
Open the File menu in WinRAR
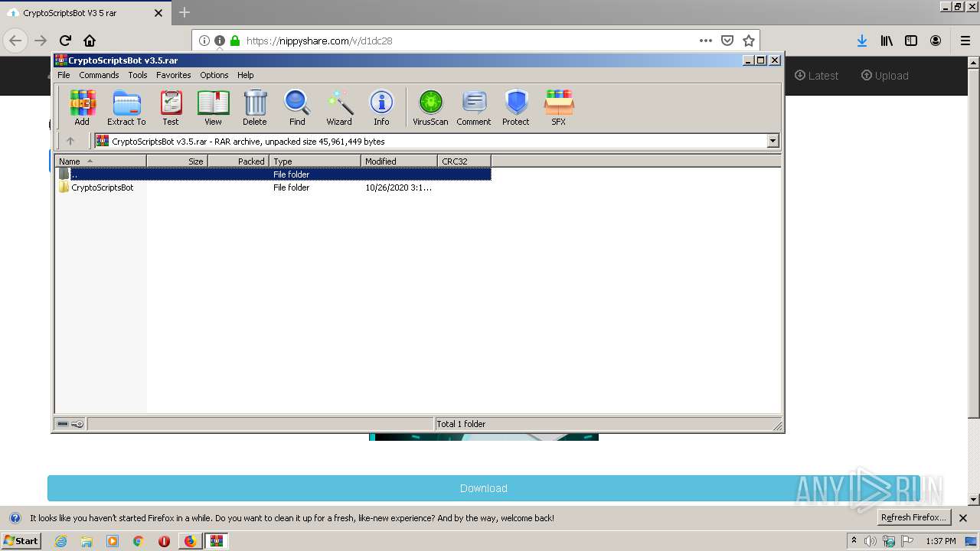64,75
